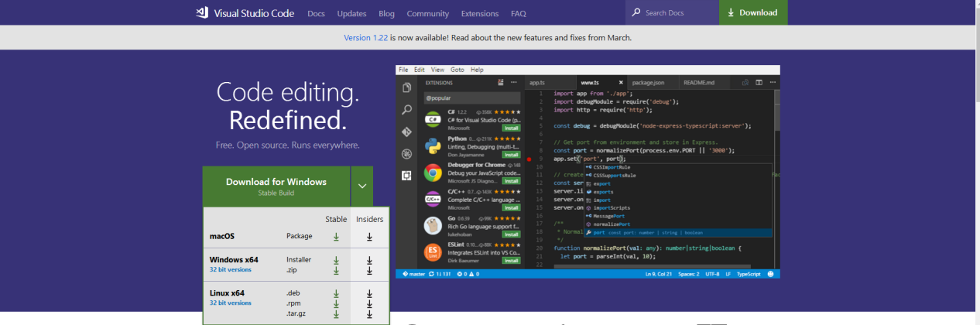The image size is (980, 325).
Task: Download the macOS Insiders package
Action: click(x=369, y=237)
